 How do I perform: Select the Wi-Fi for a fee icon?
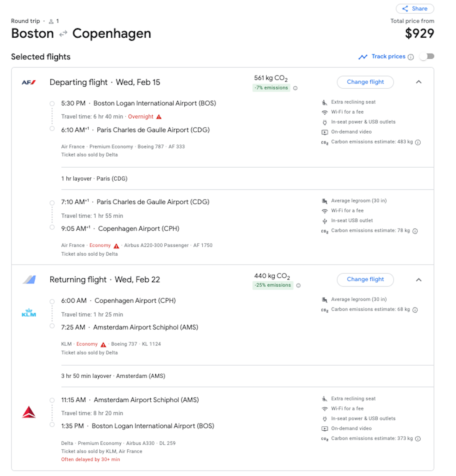324,112
